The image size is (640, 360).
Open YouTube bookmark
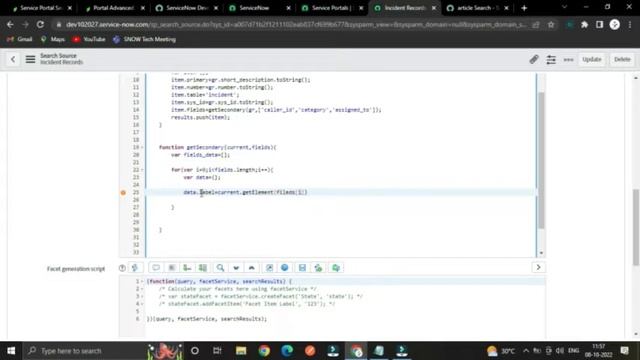(x=89, y=39)
